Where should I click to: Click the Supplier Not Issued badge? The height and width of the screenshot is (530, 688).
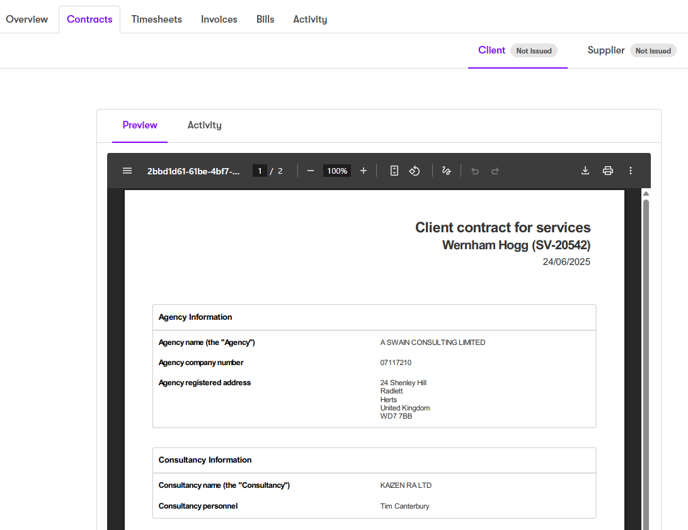click(653, 51)
